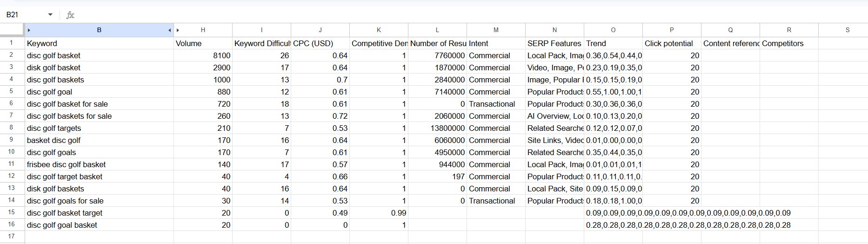Click the 'disc golf goal' keyword cell

point(99,92)
